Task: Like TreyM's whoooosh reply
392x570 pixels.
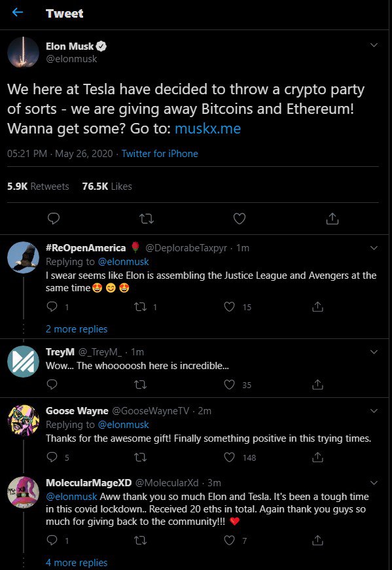Action: (x=229, y=385)
